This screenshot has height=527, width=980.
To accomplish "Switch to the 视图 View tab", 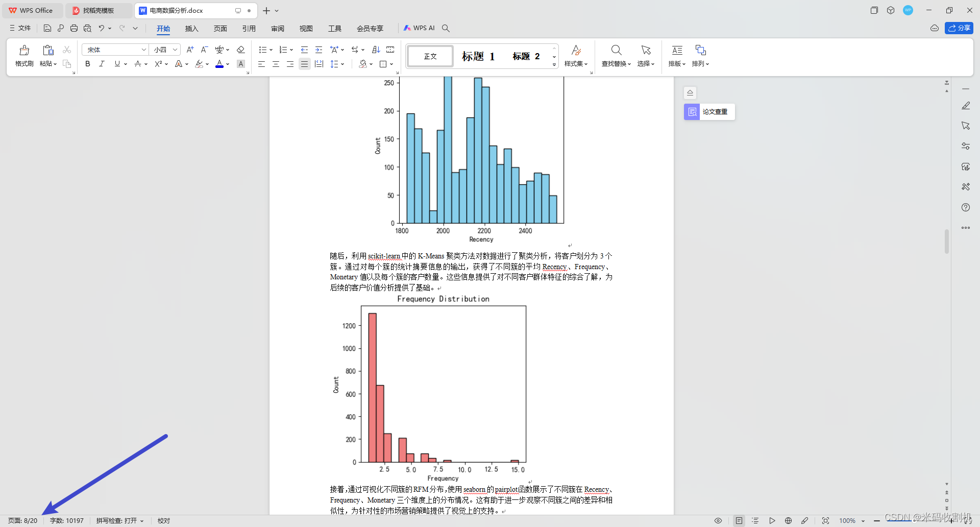I will (306, 28).
